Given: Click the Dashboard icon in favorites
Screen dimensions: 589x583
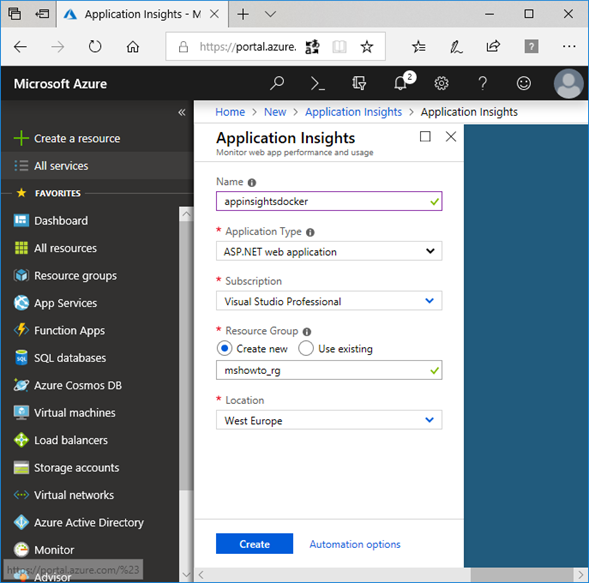Looking at the screenshot, I should 21,221.
